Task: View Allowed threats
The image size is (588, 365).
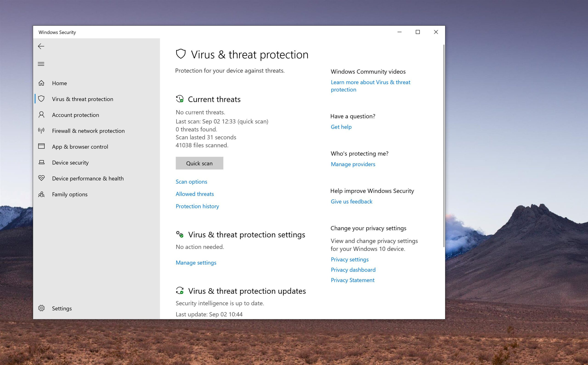Action: (x=195, y=194)
